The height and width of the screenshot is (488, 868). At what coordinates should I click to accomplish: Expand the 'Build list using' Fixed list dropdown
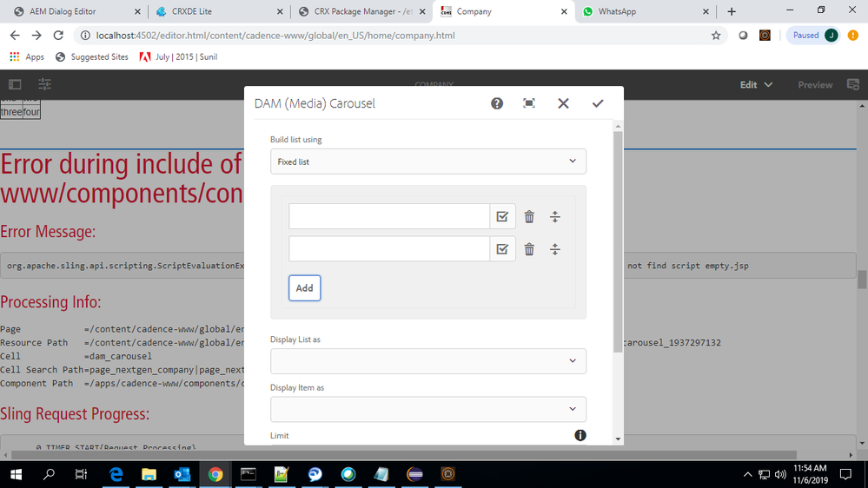[x=427, y=162]
